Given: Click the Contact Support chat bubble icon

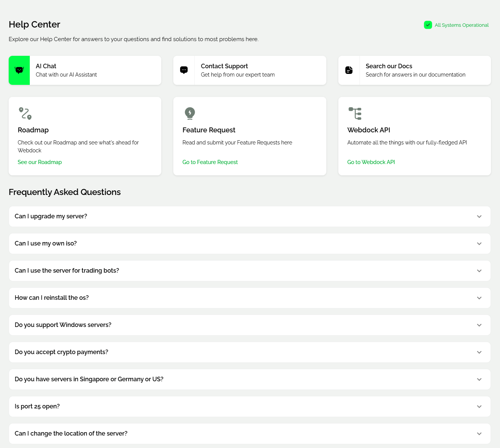Looking at the screenshot, I should pyautogui.click(x=184, y=70).
